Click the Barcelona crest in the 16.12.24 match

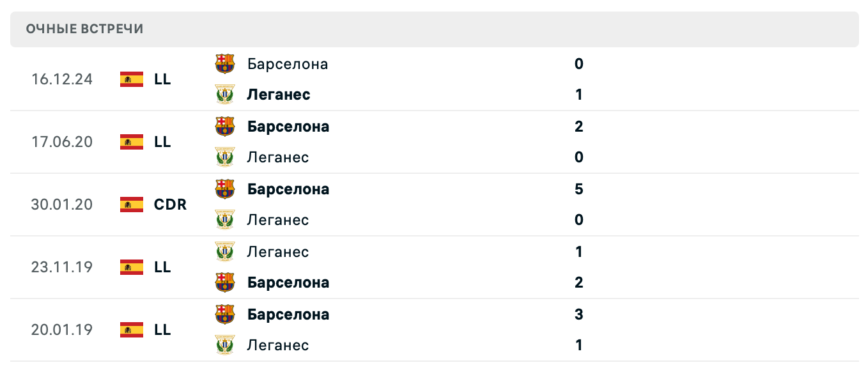[225, 62]
